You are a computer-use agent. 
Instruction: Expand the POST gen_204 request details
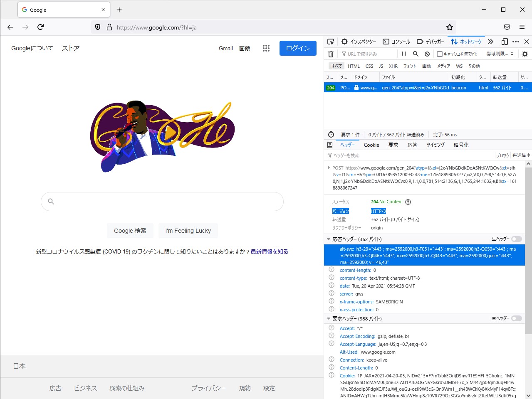329,168
